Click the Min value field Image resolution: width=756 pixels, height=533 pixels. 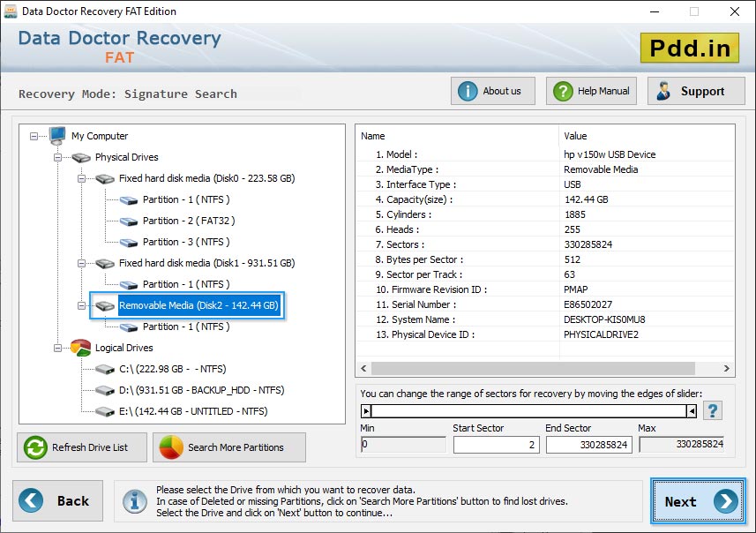(403, 444)
